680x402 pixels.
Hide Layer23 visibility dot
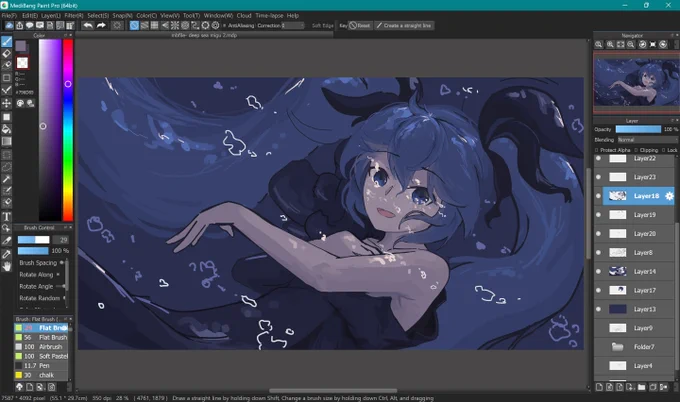tap(598, 177)
